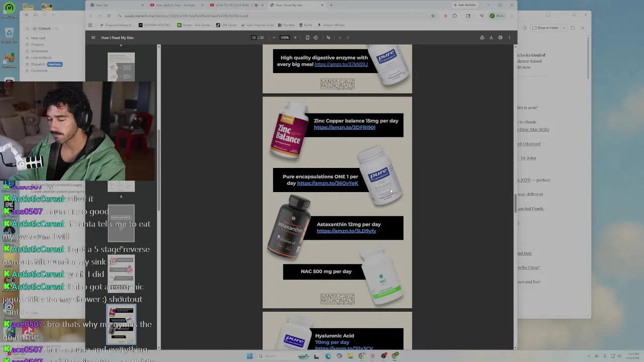Select the SUPPLEMENTS page thumbnail
This screenshot has height=362, width=644.
tap(121, 224)
